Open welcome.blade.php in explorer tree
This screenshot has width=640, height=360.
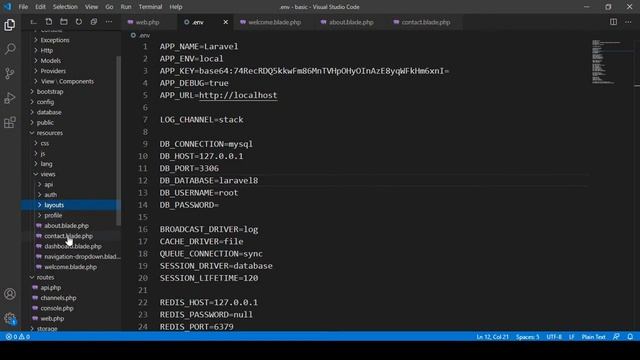tap(70, 267)
